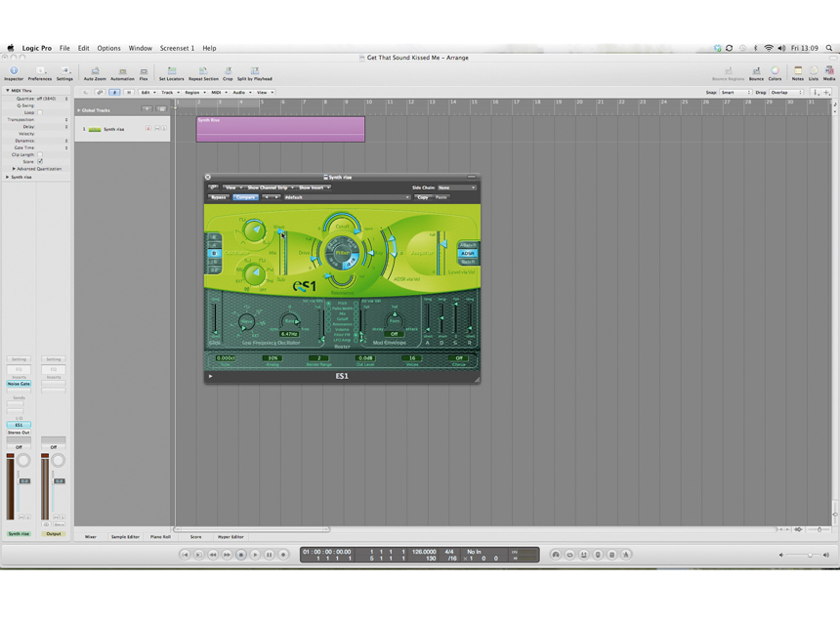Click the Stop transport button
This screenshot has width=840, height=623.
pyautogui.click(x=241, y=555)
